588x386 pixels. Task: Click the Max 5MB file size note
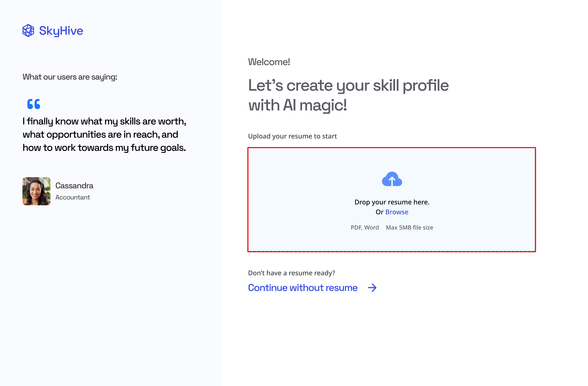409,228
